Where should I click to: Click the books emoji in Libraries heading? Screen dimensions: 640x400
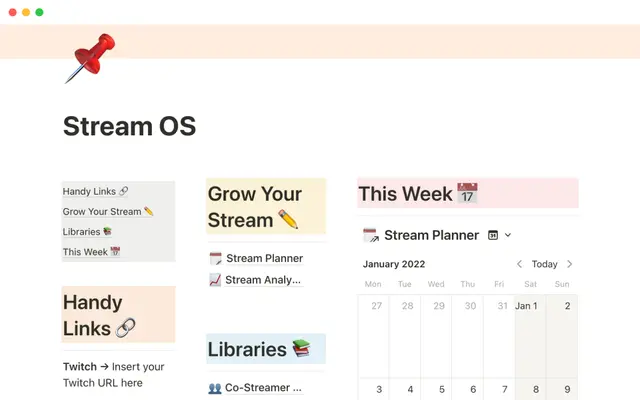[x=301, y=350]
